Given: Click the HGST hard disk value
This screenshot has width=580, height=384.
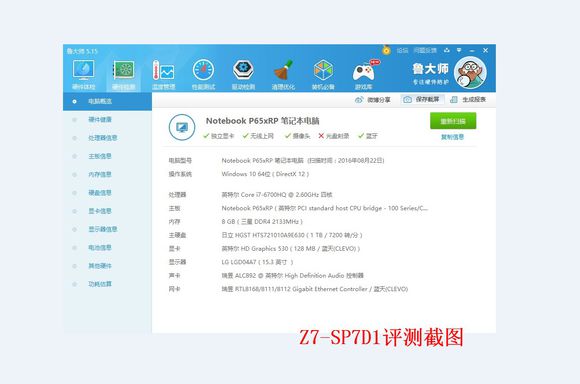Looking at the screenshot, I should coord(292,235).
